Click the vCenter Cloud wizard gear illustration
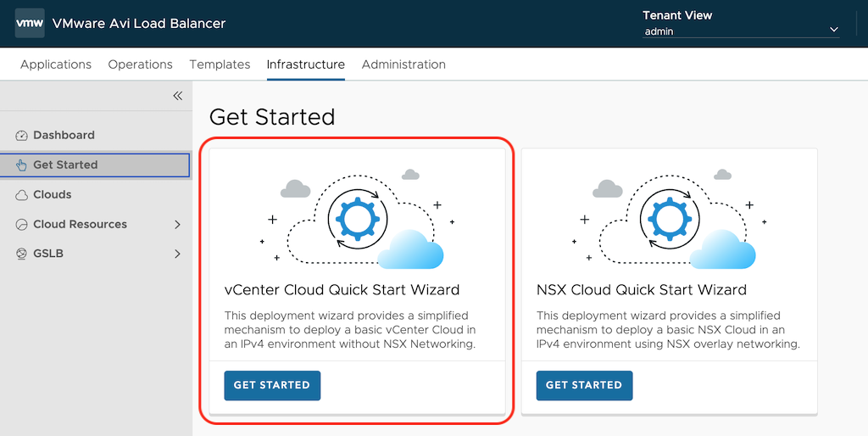868x436 pixels. (357, 218)
